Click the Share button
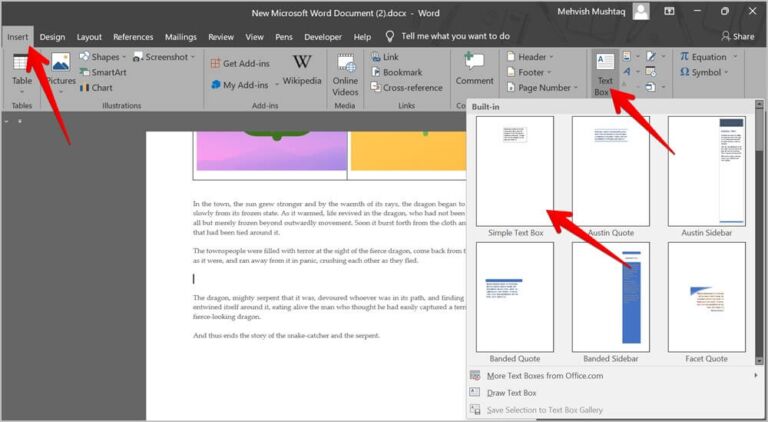The width and height of the screenshot is (768, 422). 736,36
